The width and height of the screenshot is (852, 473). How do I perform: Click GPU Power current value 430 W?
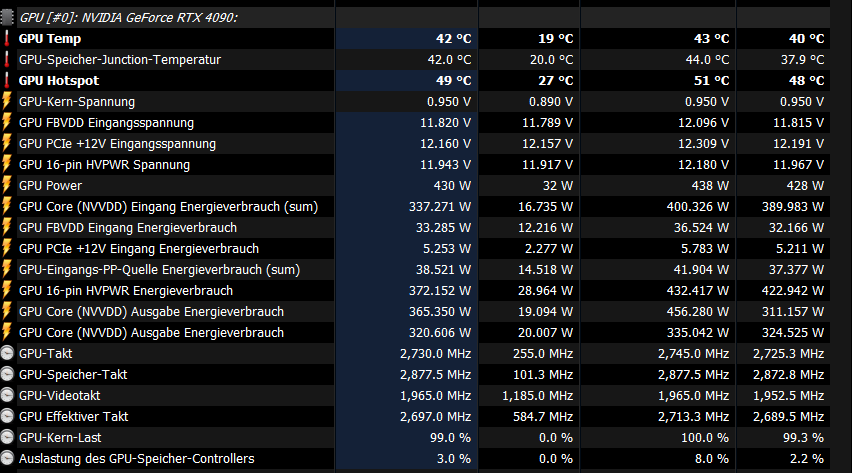coord(452,186)
